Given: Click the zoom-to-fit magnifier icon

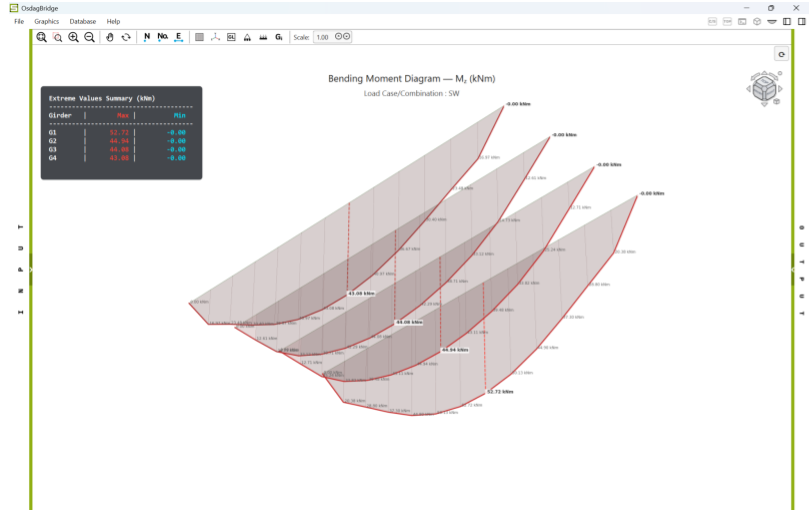Looking at the screenshot, I should coord(41,37).
